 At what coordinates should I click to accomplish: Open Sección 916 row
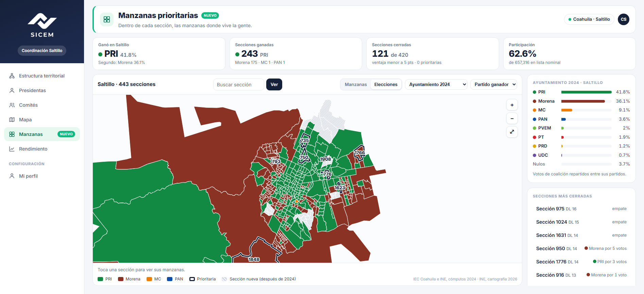coord(581,275)
